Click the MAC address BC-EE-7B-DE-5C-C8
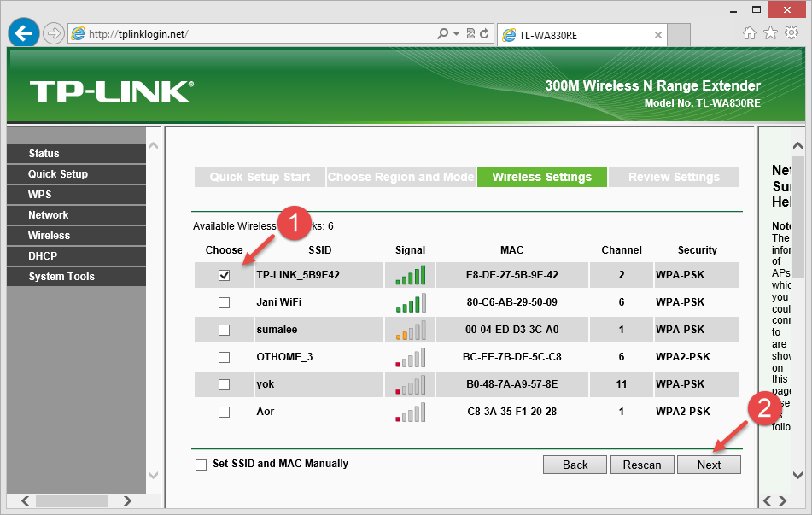 [x=511, y=357]
